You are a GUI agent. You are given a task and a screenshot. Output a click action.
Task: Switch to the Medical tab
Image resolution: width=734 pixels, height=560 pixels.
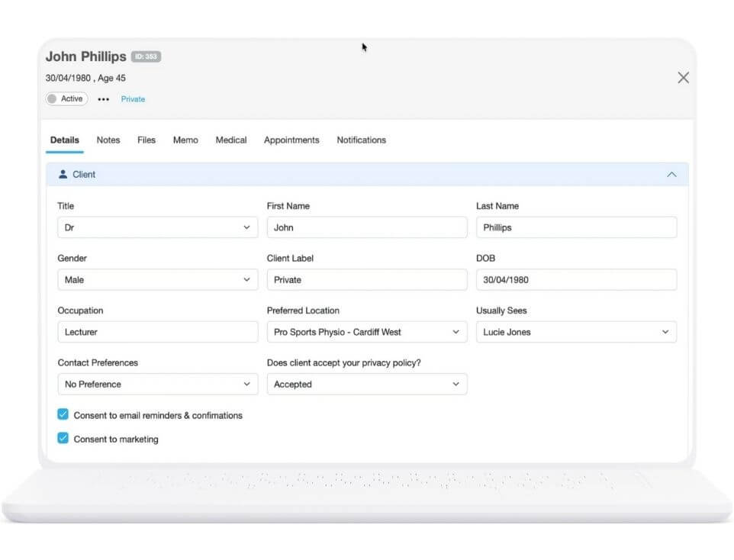pos(230,140)
